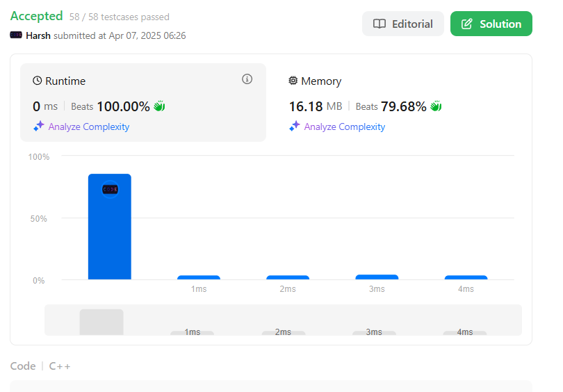Open the Harsh user profile link
Viewport: 563px width, 392px height.
click(38, 35)
